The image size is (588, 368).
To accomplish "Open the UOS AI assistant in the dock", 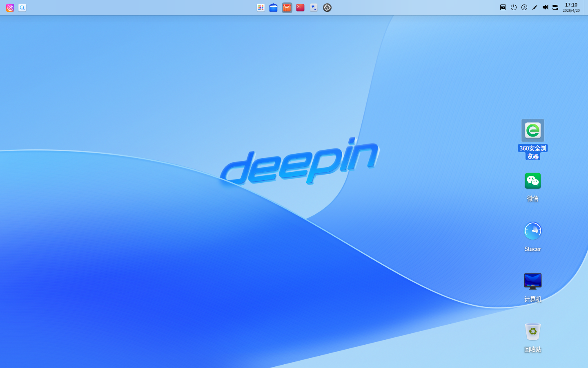I will click(10, 7).
